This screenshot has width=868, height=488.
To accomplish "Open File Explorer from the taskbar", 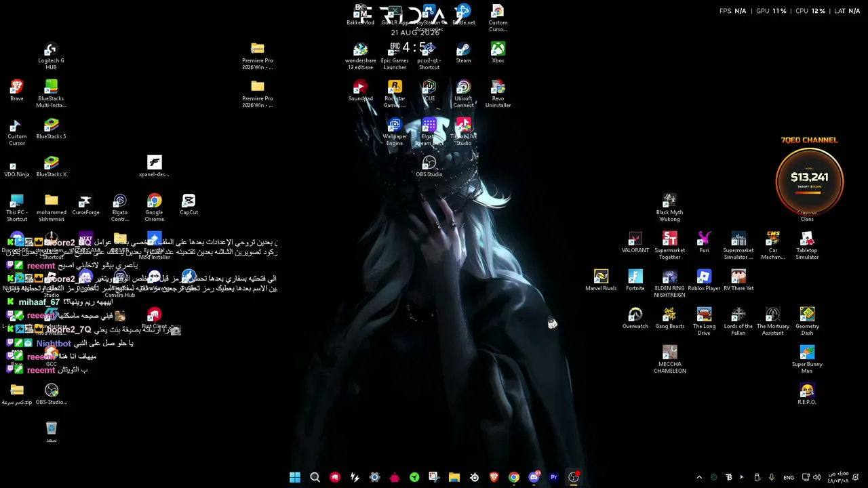I will tap(454, 477).
